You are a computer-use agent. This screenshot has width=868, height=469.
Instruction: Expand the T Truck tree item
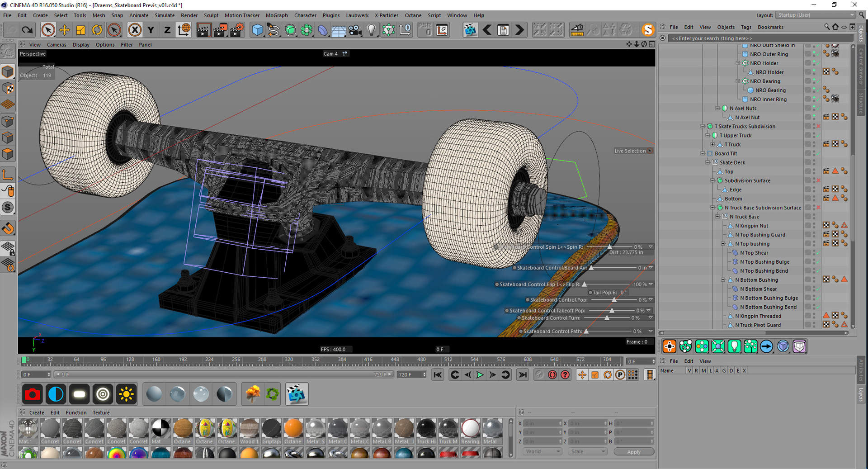click(713, 144)
